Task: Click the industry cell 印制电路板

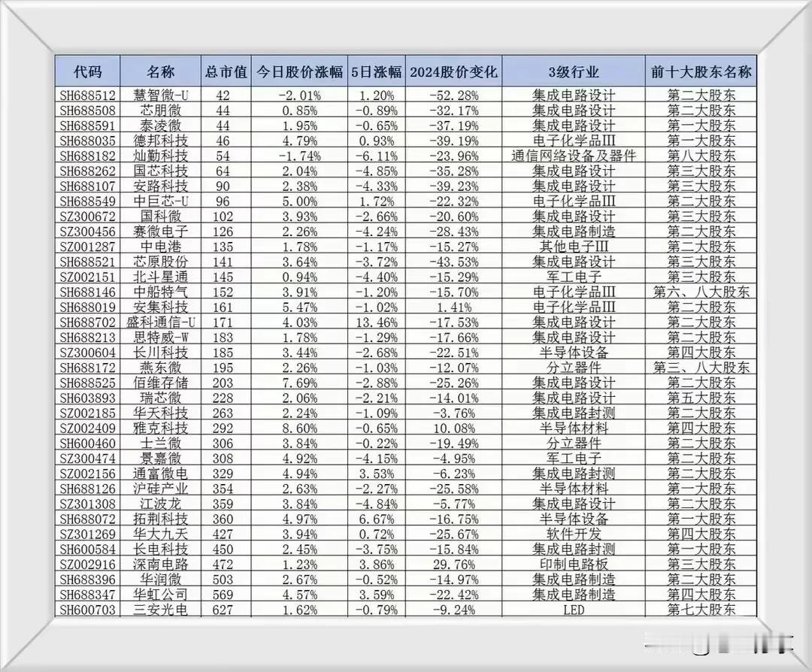Action: click(573, 565)
